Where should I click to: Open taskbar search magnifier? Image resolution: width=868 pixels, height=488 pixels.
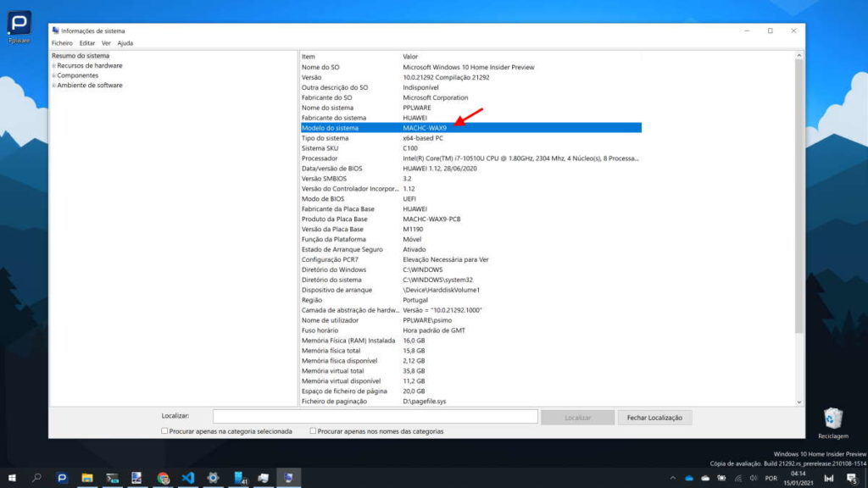point(36,478)
